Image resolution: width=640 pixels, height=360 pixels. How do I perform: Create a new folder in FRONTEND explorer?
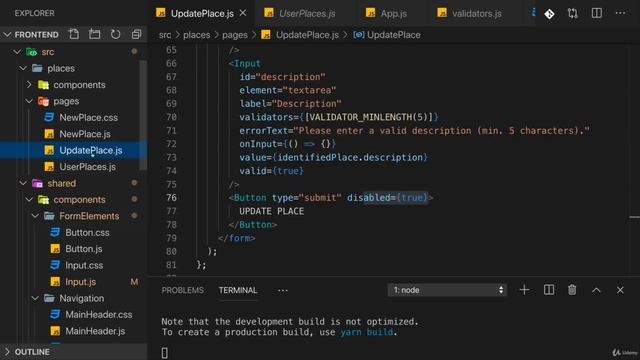coord(95,34)
